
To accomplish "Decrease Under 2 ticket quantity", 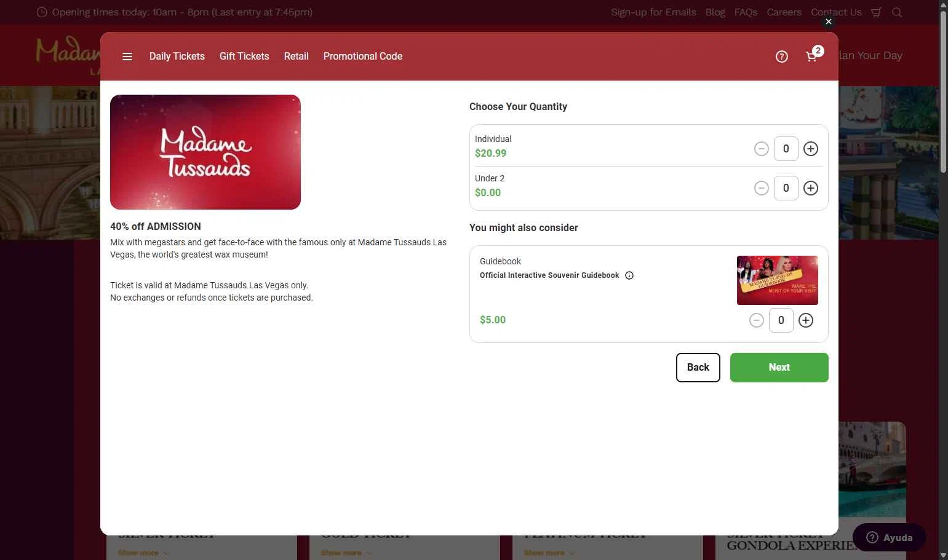I will pos(762,188).
